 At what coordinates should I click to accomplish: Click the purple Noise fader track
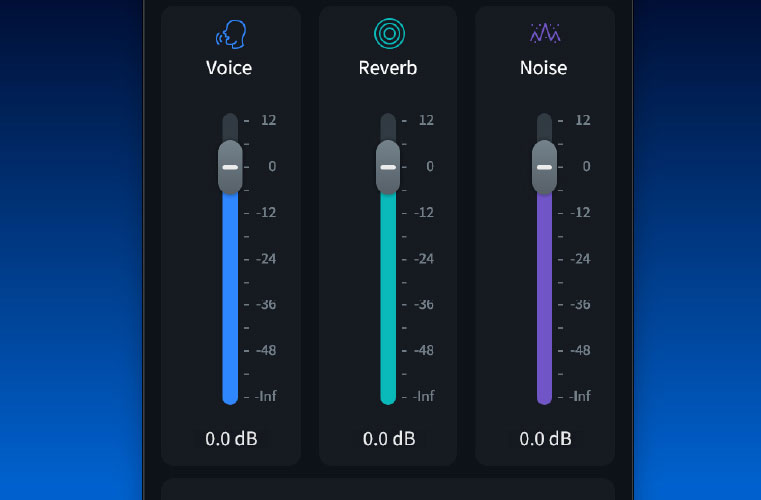[544, 300]
